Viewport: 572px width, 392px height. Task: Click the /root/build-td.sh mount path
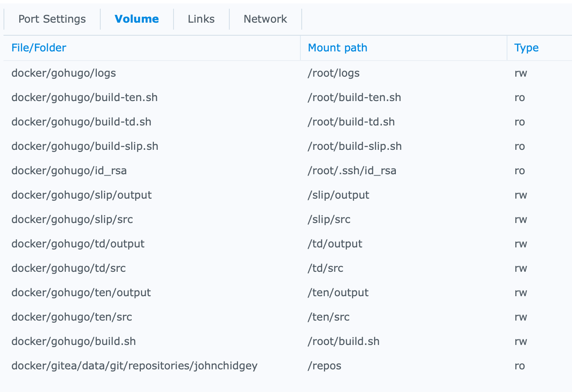(x=351, y=122)
